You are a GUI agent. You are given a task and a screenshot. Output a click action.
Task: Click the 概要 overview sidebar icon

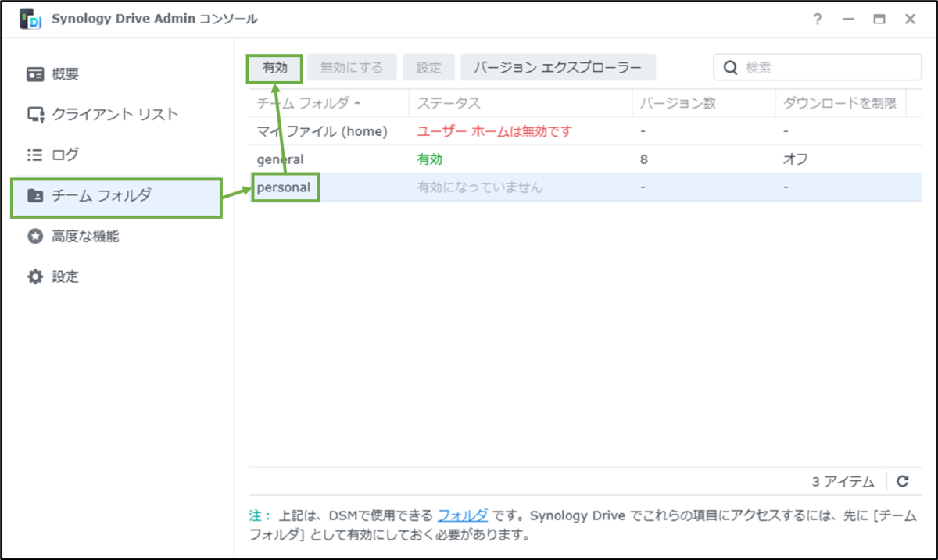[x=35, y=74]
